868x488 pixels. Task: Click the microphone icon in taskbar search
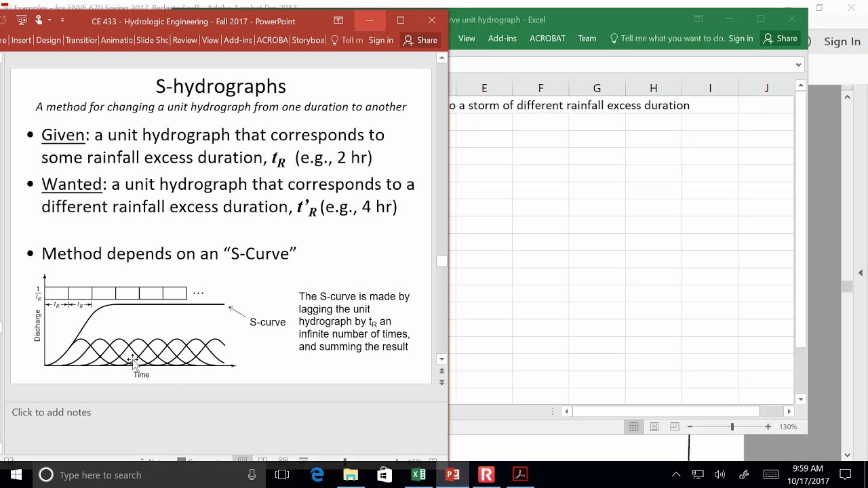point(252,474)
